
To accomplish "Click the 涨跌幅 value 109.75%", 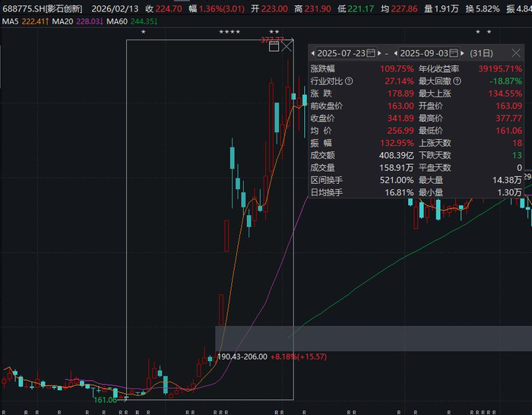I will tap(397, 69).
